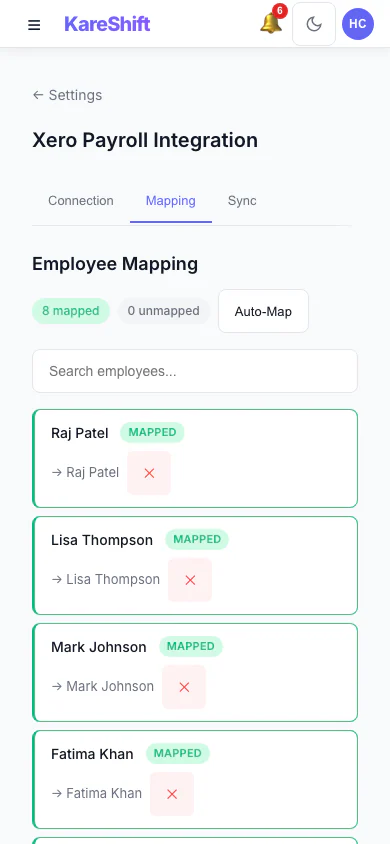Go to KareShift home logo
390x844 pixels.
pos(107,24)
